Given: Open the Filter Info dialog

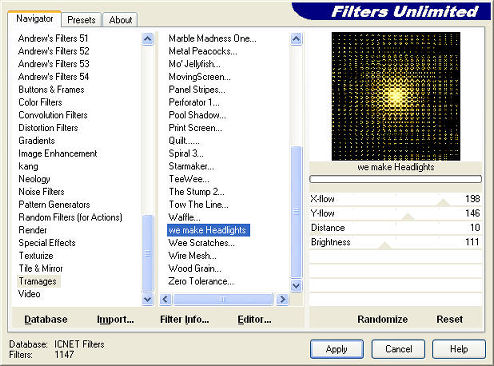Looking at the screenshot, I should pos(184,319).
